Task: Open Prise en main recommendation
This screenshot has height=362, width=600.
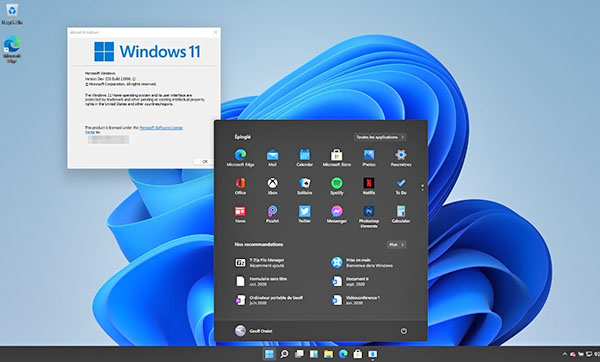Action: [x=362, y=263]
